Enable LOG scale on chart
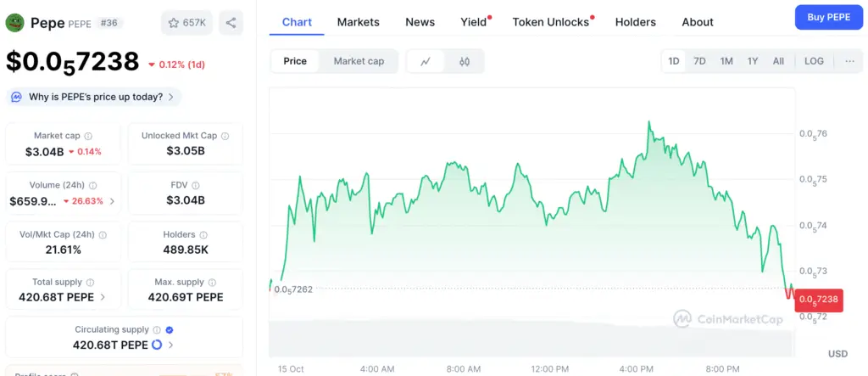The image size is (868, 376). coord(814,61)
